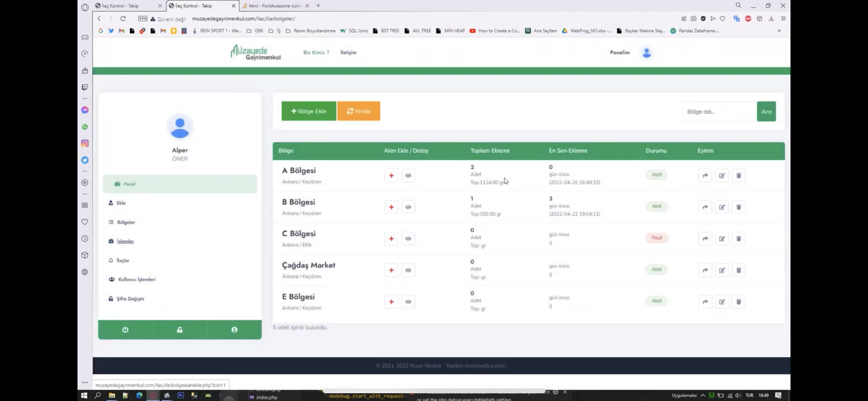Open Bölgeler in the sidebar menu

click(126, 222)
